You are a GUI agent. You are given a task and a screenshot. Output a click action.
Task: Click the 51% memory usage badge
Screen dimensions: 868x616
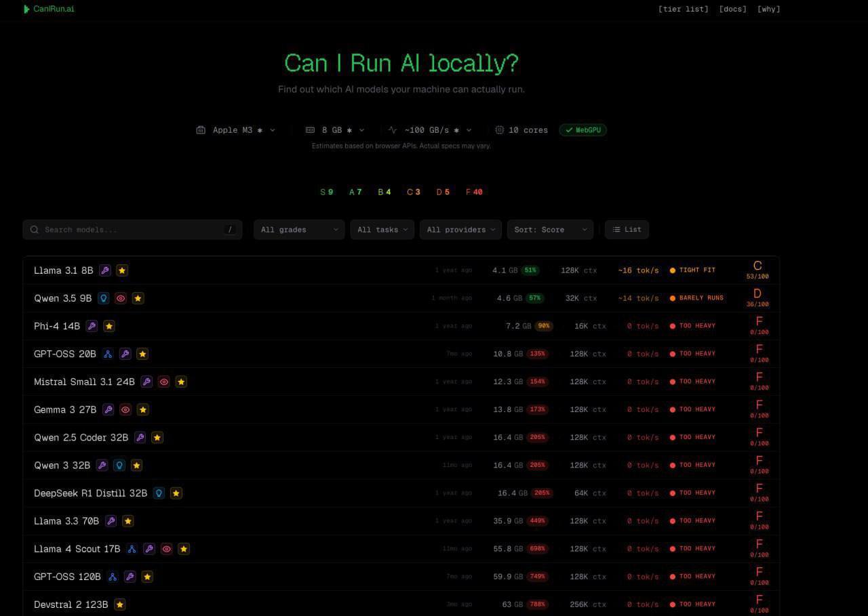point(530,270)
